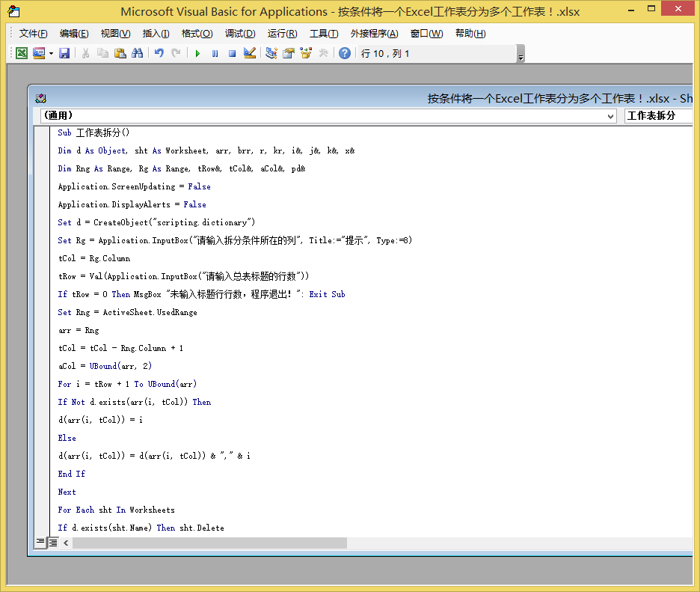The image size is (700, 592).
Task: Click the margin indicator bar beside Sub line
Action: click(43, 132)
